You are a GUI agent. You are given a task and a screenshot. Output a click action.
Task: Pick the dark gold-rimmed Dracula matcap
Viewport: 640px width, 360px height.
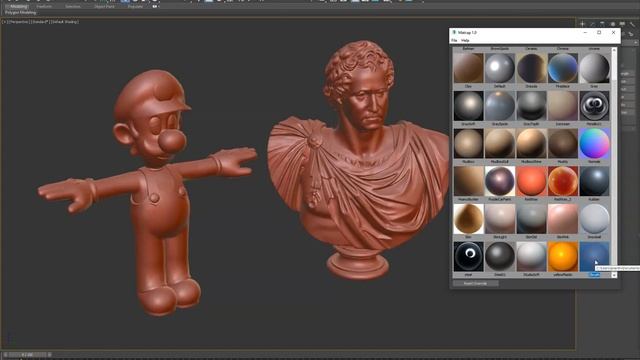click(531, 68)
